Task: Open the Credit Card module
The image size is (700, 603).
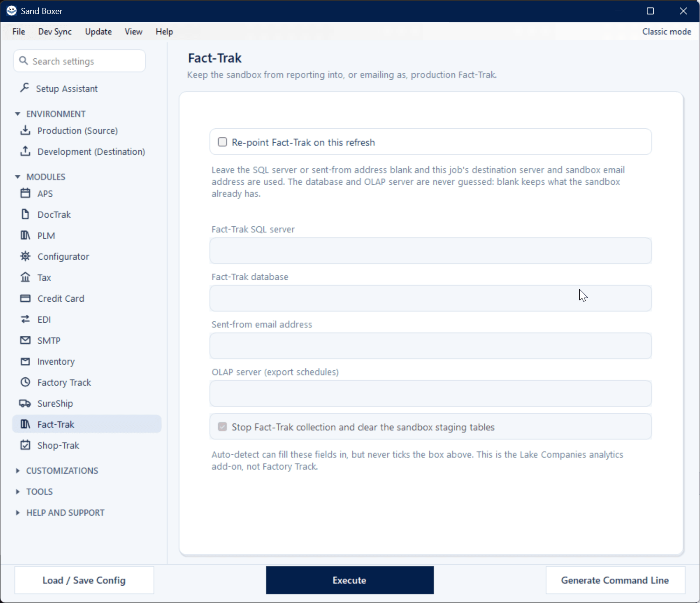Action: click(87, 298)
